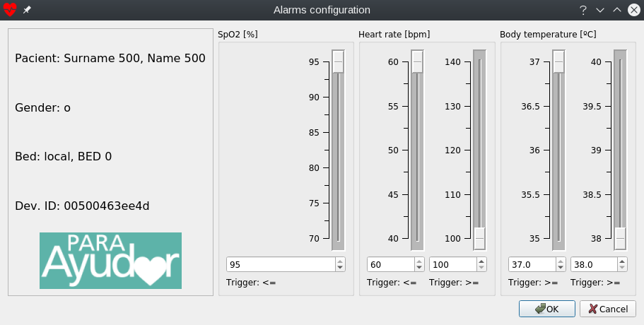Image resolution: width=644 pixels, height=325 pixels.
Task: Click the low body temperature slider handle
Action: click(558, 61)
